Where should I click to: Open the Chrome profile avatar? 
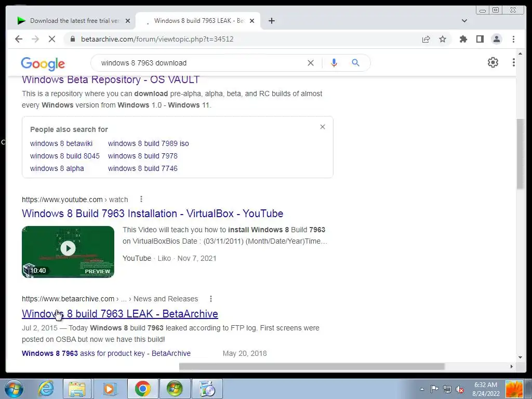(x=496, y=39)
